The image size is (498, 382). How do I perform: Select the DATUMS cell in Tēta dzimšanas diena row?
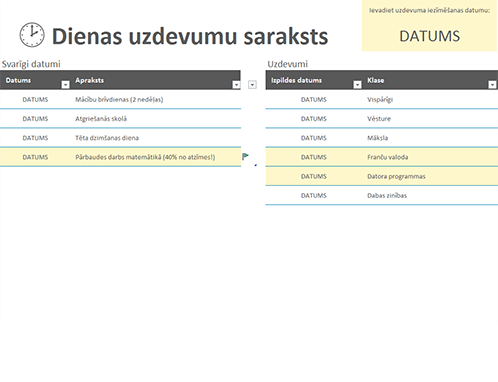pyautogui.click(x=35, y=138)
